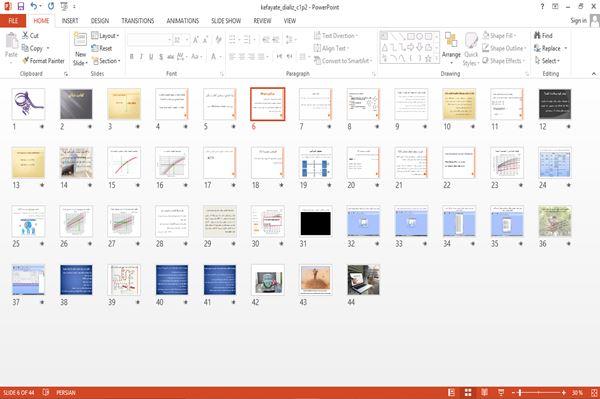
Task: Click the Find binoculars icon
Action: (x=537, y=35)
